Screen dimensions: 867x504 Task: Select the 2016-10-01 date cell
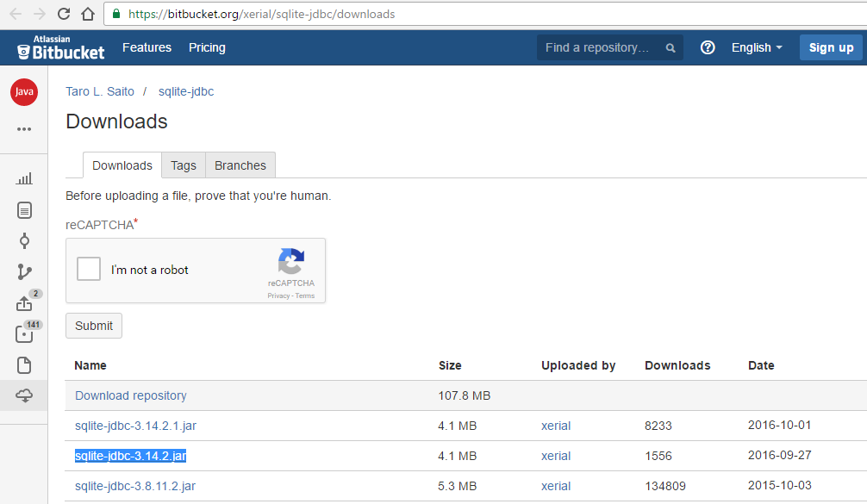[780, 425]
